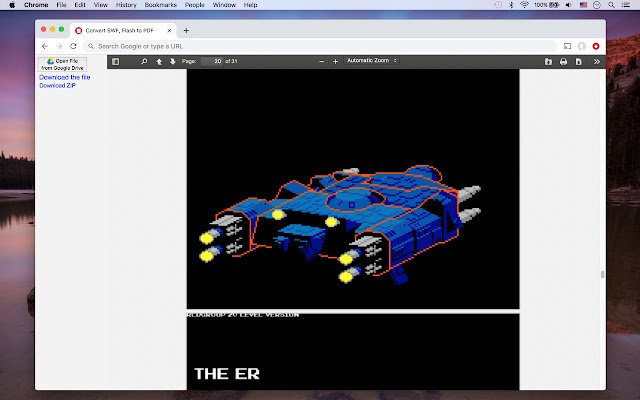The height and width of the screenshot is (400, 640).
Task: Select the Convert SWF, Flash to PDF tab
Action: (x=122, y=31)
